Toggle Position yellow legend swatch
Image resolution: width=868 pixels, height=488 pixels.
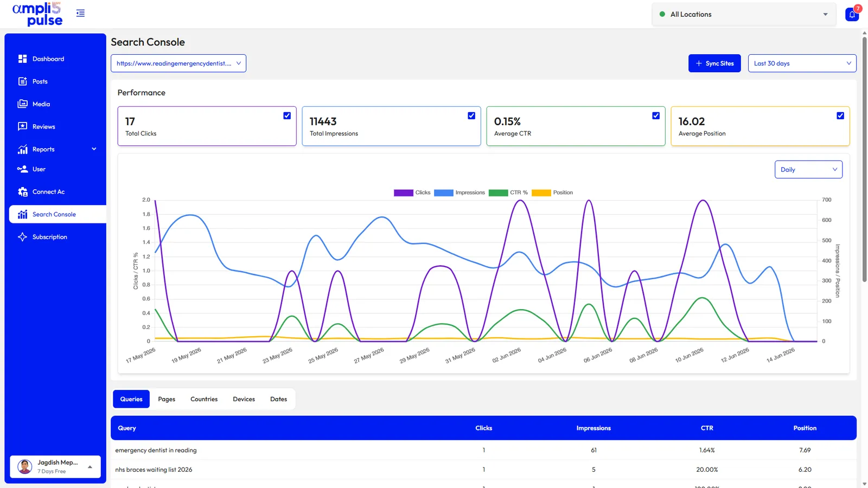coord(541,192)
